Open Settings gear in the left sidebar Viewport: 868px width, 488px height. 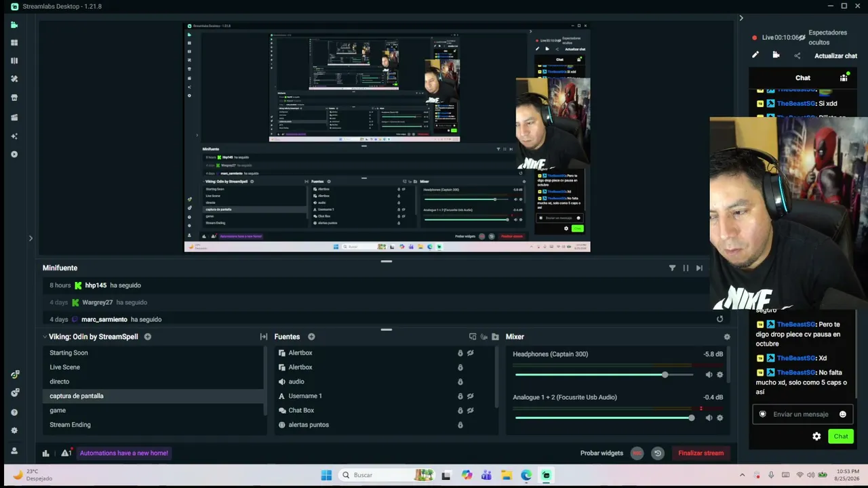[14, 430]
